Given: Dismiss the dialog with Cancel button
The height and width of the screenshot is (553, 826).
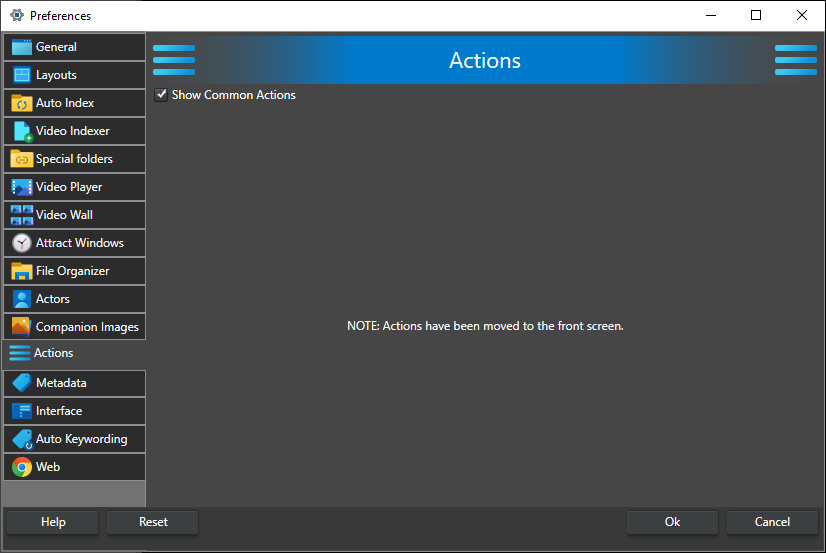Looking at the screenshot, I should [771, 522].
